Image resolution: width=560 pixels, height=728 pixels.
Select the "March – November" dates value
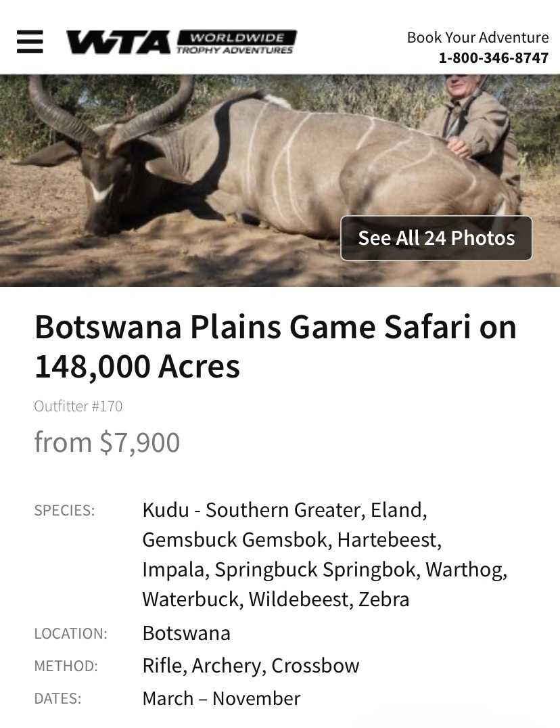(221, 698)
